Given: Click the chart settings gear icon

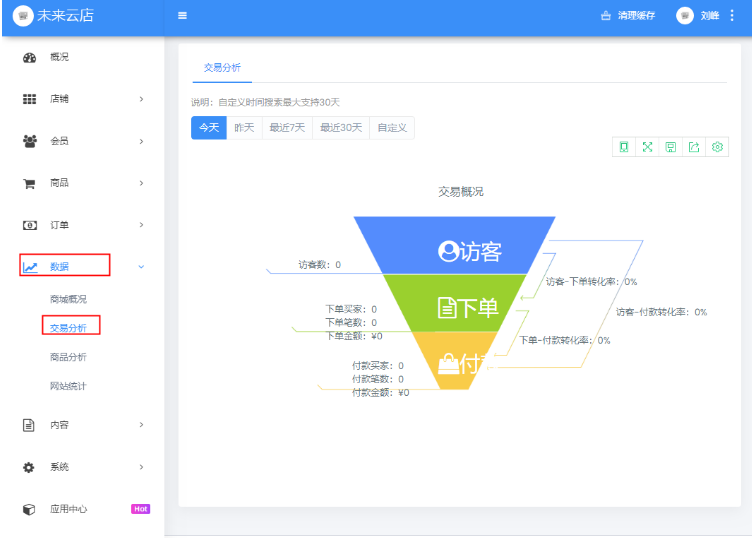Looking at the screenshot, I should click(717, 147).
